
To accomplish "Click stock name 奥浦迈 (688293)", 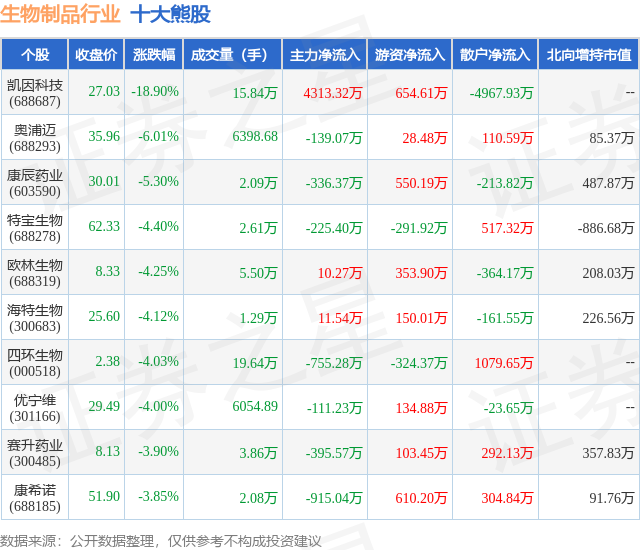I will pos(35,138).
